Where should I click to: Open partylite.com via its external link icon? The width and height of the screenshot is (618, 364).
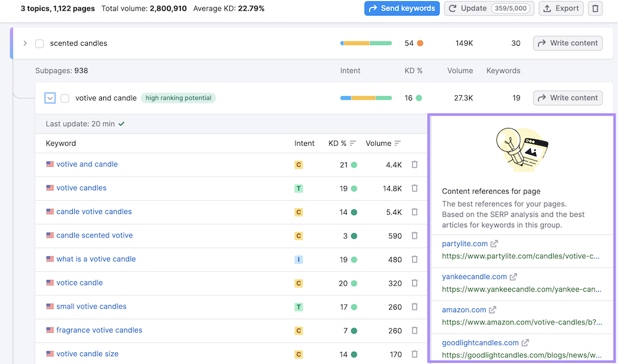click(x=494, y=243)
